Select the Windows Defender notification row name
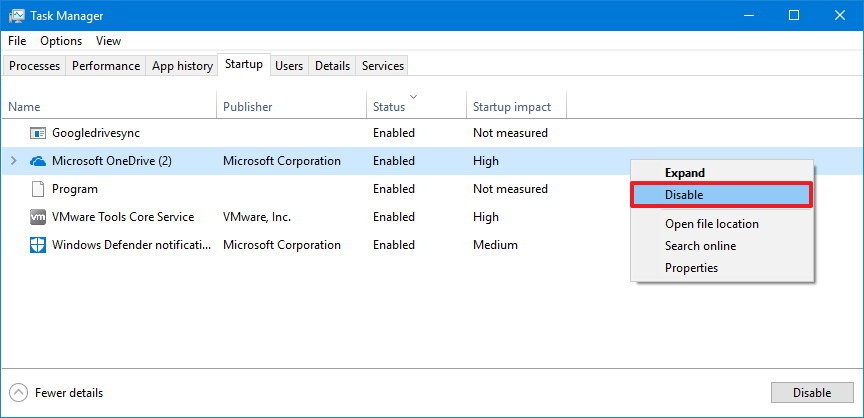Screen dimensions: 864x418 pos(131,245)
